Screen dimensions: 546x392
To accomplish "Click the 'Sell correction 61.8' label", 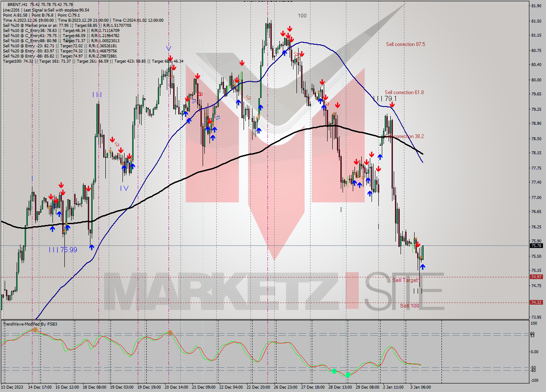I will pyautogui.click(x=404, y=92).
